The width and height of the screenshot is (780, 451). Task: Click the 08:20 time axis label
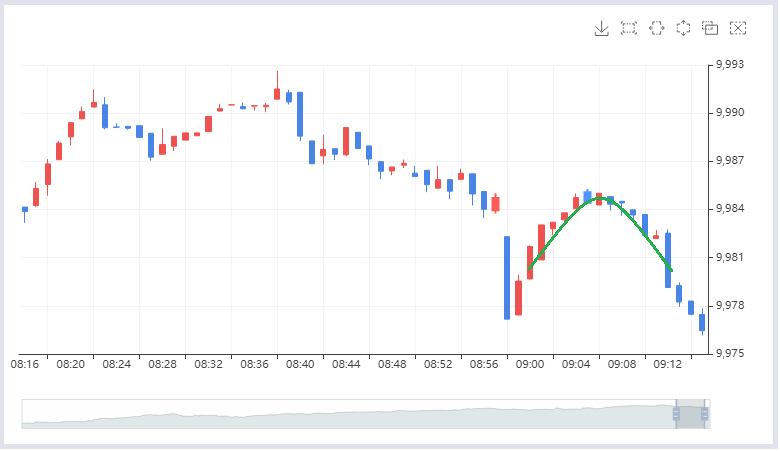[x=70, y=364]
